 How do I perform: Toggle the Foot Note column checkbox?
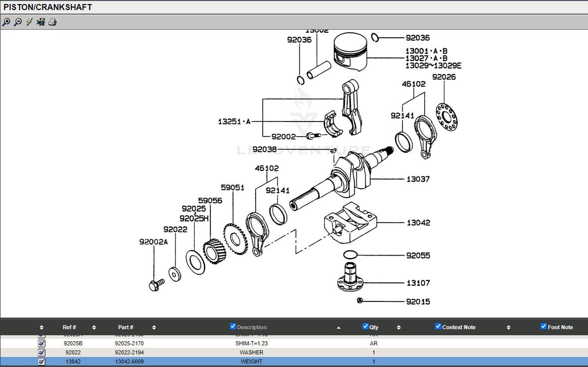point(544,327)
